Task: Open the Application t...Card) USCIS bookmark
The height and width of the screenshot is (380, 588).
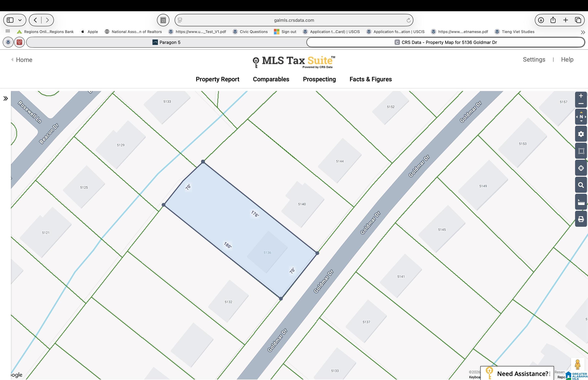Action: [x=331, y=32]
